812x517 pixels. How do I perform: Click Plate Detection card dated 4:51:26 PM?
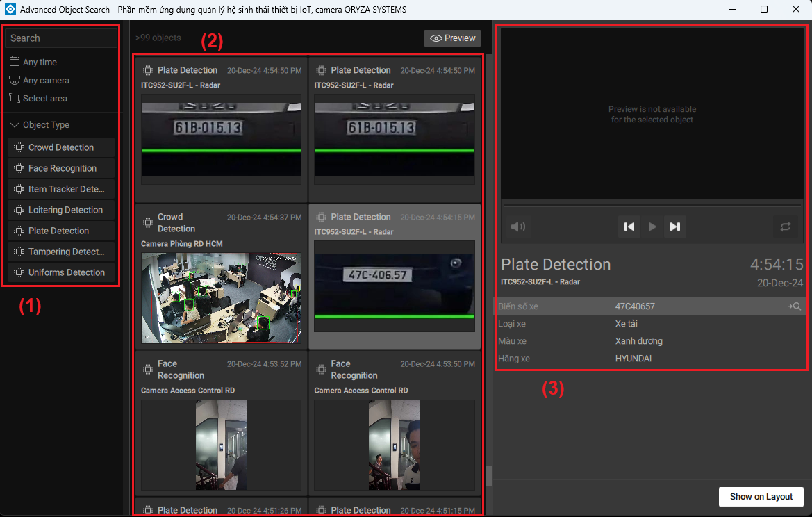[221, 507]
